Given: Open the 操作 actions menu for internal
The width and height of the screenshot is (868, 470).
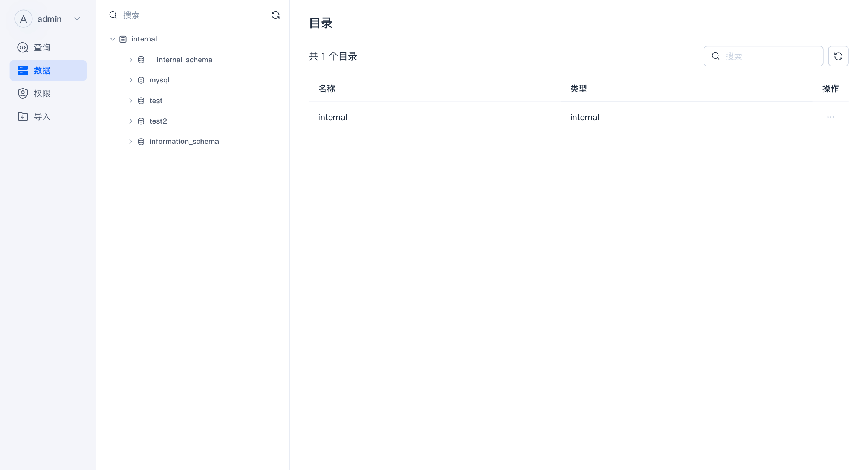Looking at the screenshot, I should point(830,117).
